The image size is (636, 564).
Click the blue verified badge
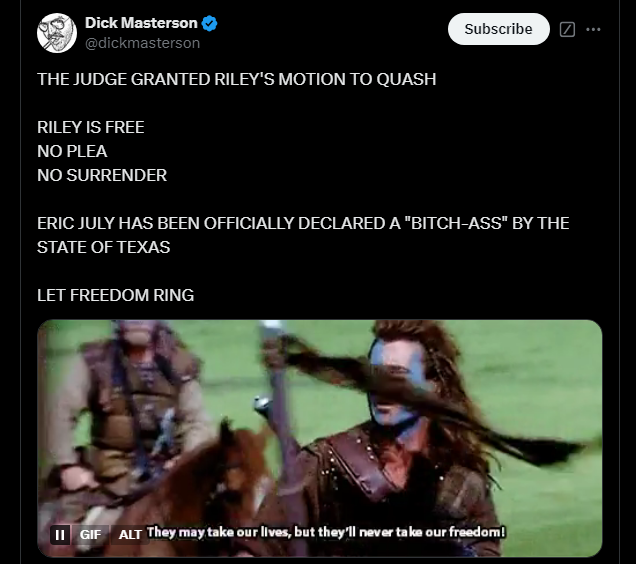point(210,24)
